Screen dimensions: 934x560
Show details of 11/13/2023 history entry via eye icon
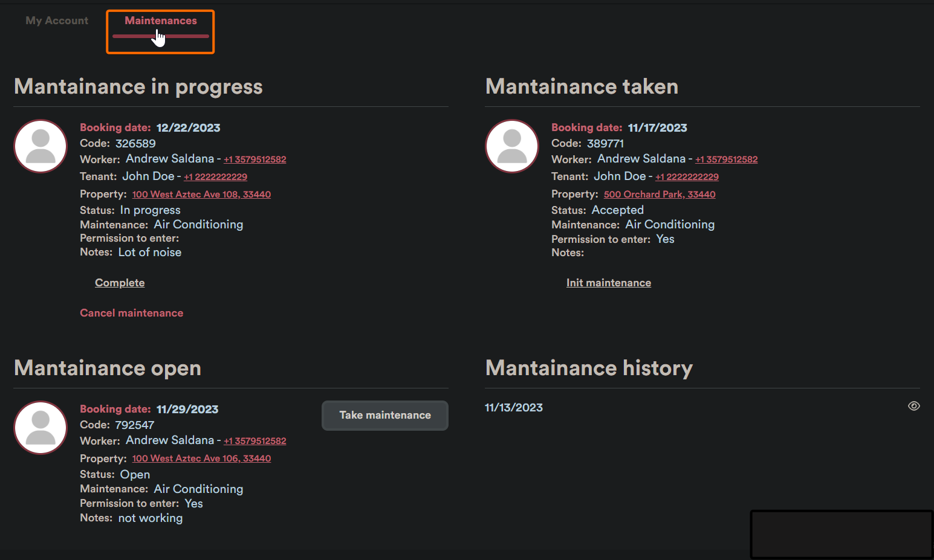pyautogui.click(x=913, y=406)
